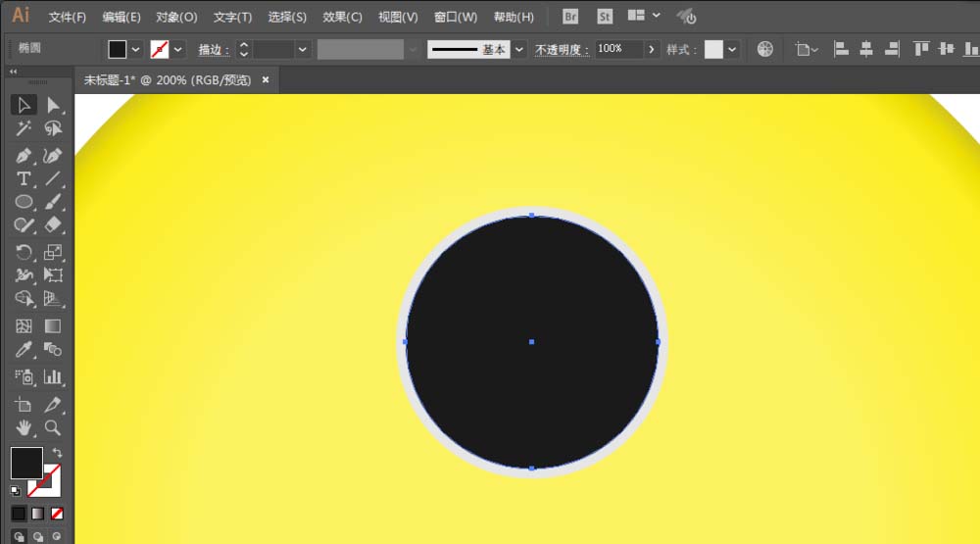
Task: Select the Direct Selection tool
Action: point(53,105)
